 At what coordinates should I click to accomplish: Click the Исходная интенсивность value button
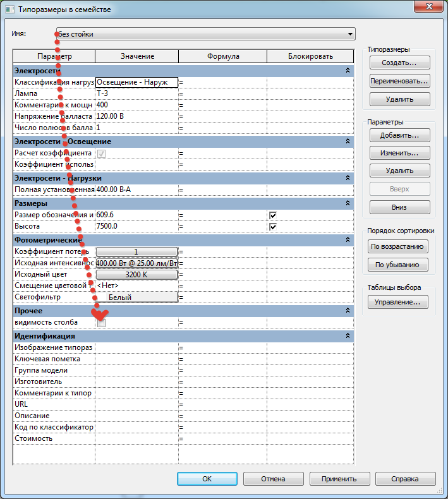tap(136, 263)
